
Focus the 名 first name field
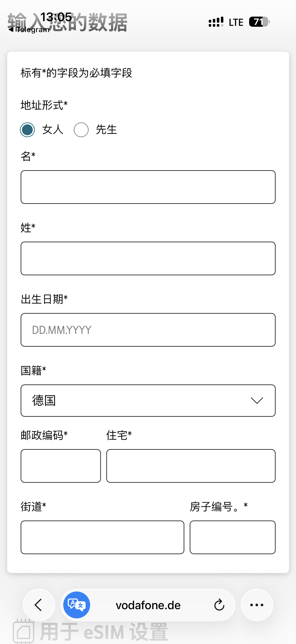(x=148, y=187)
